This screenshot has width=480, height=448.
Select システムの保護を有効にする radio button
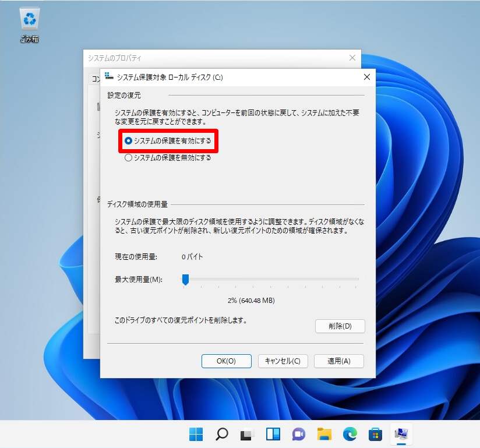click(129, 140)
